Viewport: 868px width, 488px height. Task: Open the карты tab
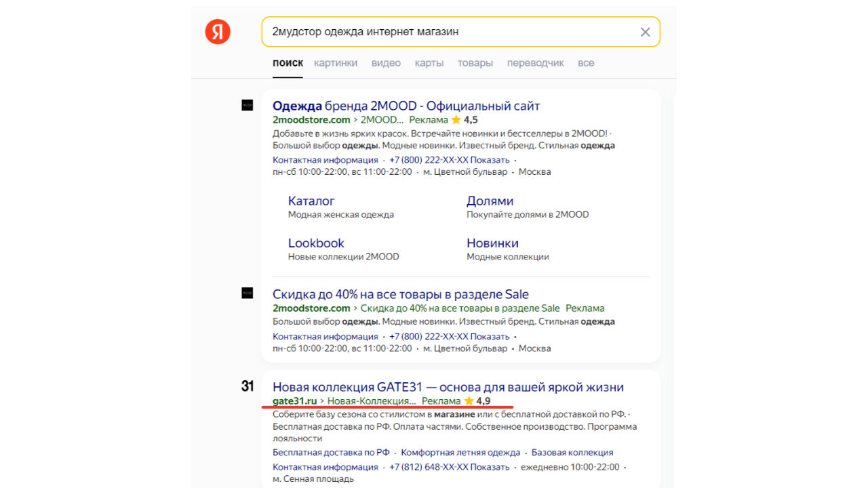[x=429, y=63]
